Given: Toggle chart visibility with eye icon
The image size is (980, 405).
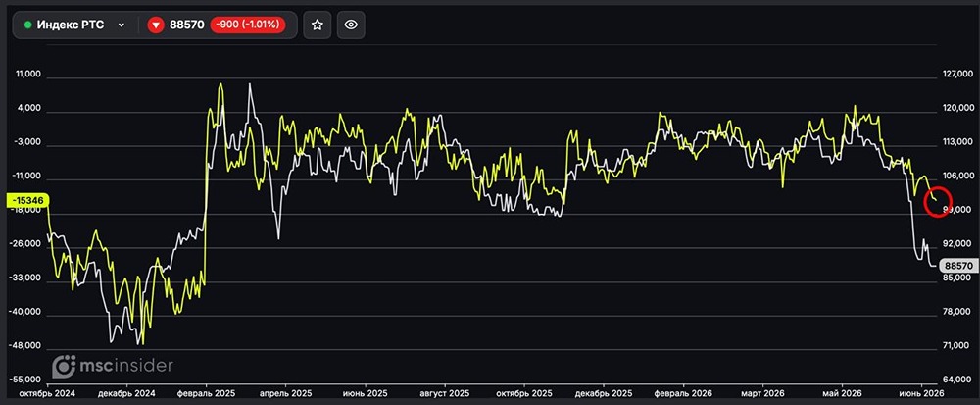Looking at the screenshot, I should coord(351,25).
